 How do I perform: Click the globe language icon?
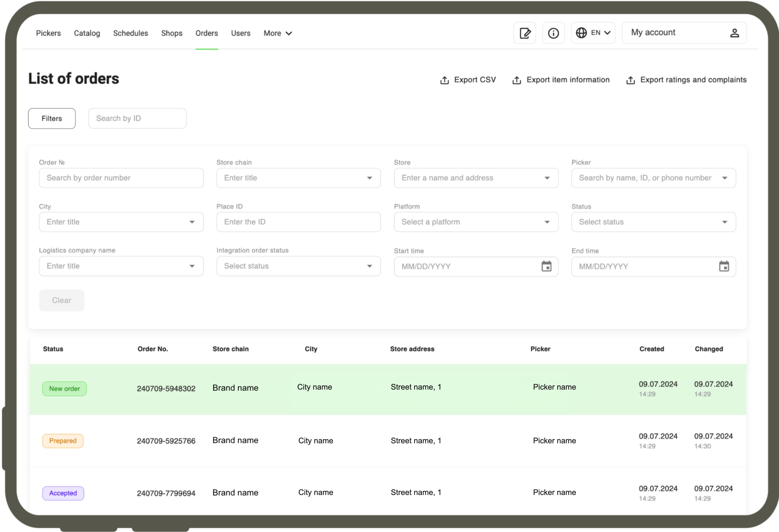pos(581,33)
